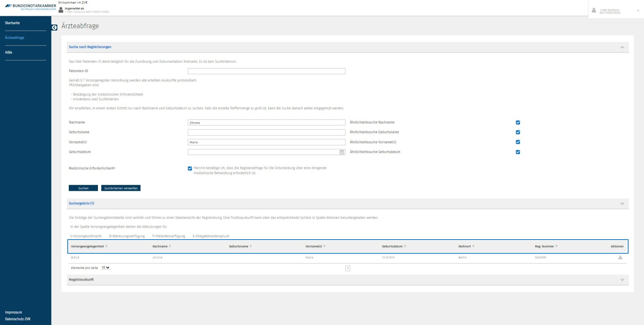644x325 pixels.
Task: Sort results by Wohnort column
Action: click(466, 246)
